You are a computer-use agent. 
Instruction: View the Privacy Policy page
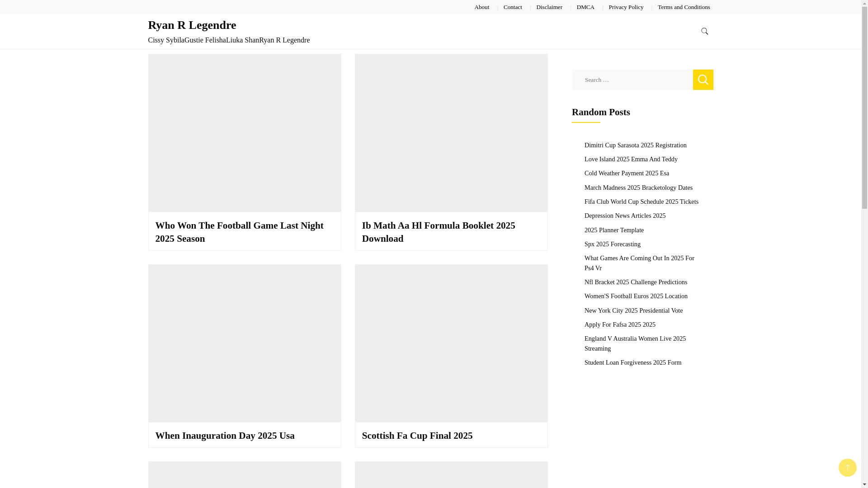point(626,7)
